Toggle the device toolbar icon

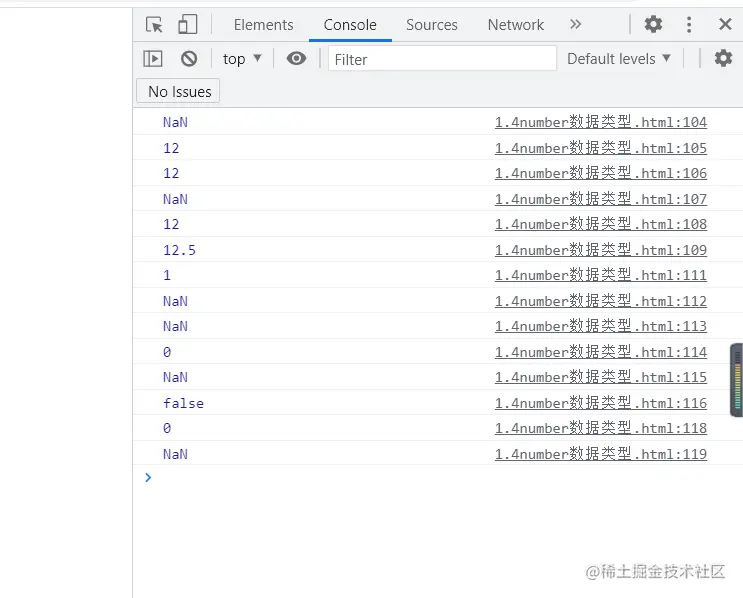pos(187,24)
